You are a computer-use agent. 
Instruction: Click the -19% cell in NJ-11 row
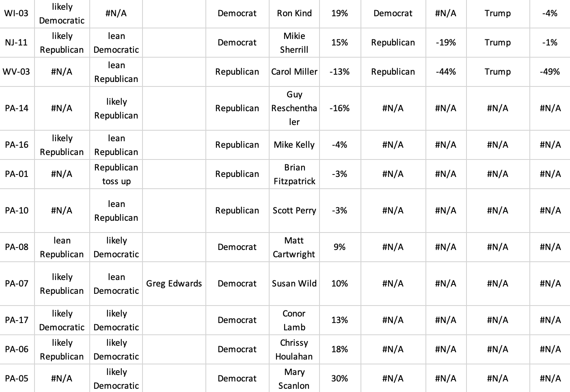point(446,43)
